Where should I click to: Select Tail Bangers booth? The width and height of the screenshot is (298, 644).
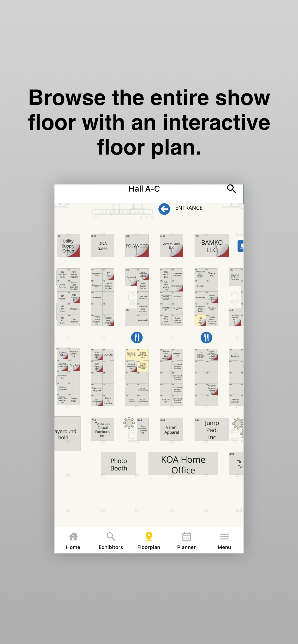[235, 355]
